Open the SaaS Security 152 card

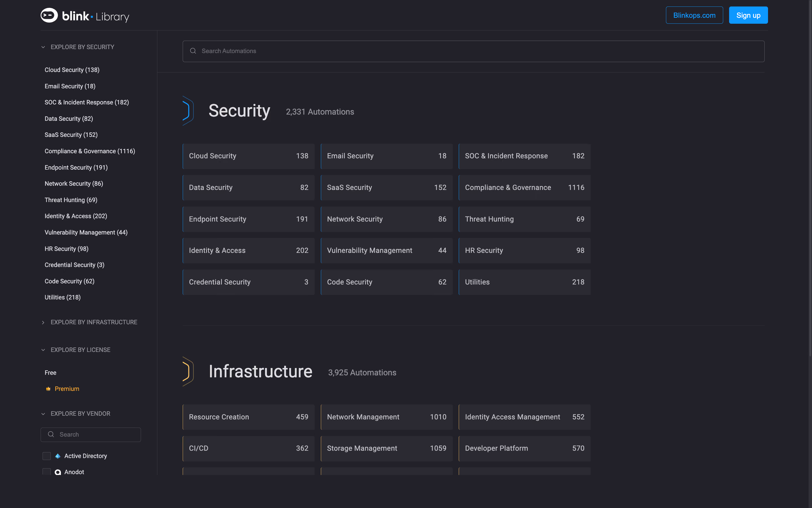tap(387, 187)
